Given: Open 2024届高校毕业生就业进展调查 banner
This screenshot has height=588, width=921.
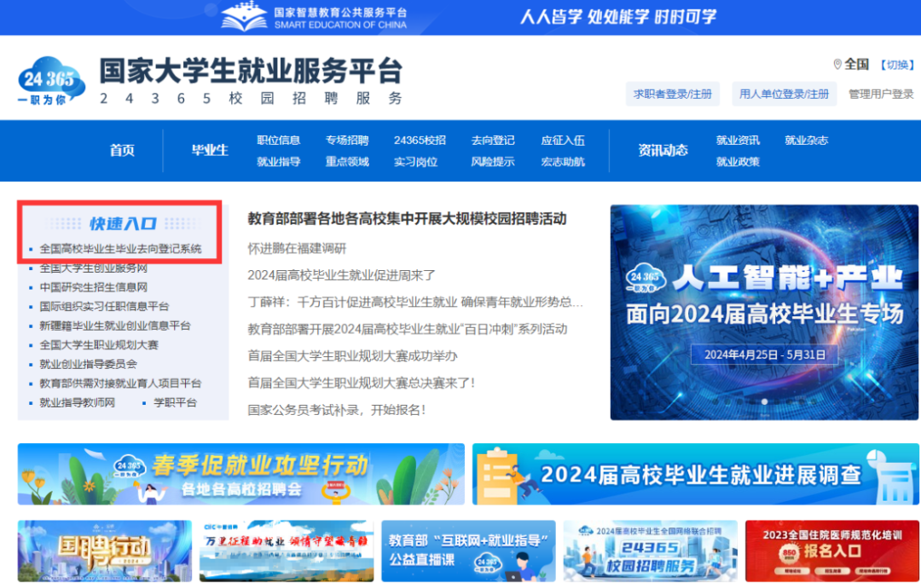Looking at the screenshot, I should [x=696, y=474].
